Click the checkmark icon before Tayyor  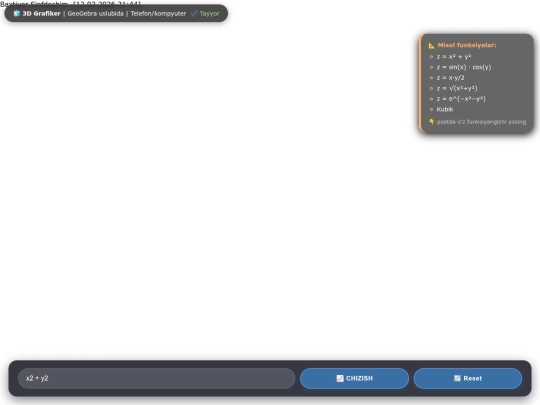tap(194, 13)
